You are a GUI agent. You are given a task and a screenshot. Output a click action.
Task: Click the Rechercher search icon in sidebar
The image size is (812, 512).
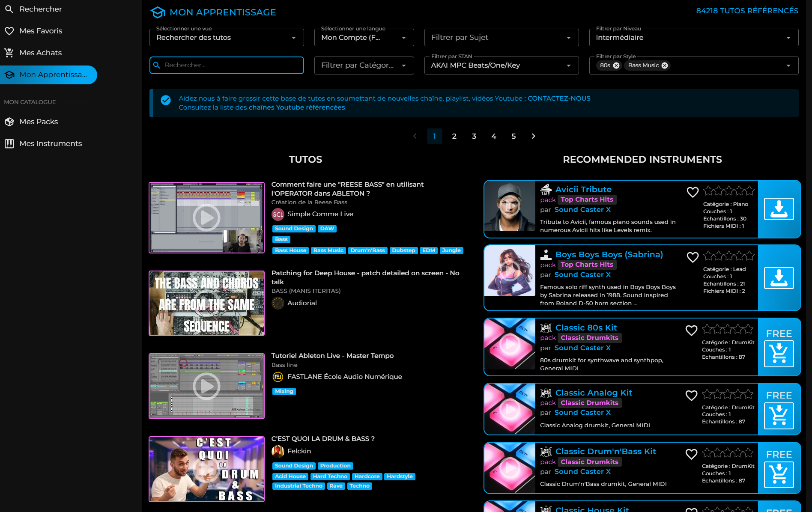point(9,9)
